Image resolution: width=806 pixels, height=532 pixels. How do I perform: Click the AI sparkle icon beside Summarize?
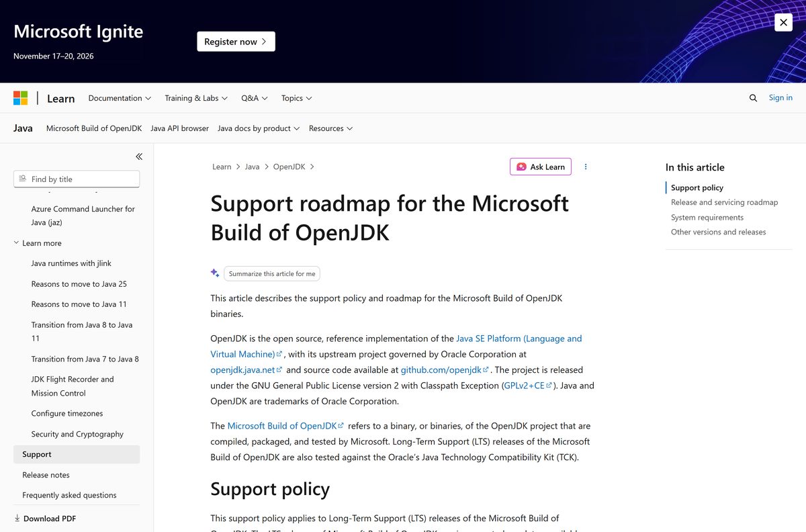(215, 273)
